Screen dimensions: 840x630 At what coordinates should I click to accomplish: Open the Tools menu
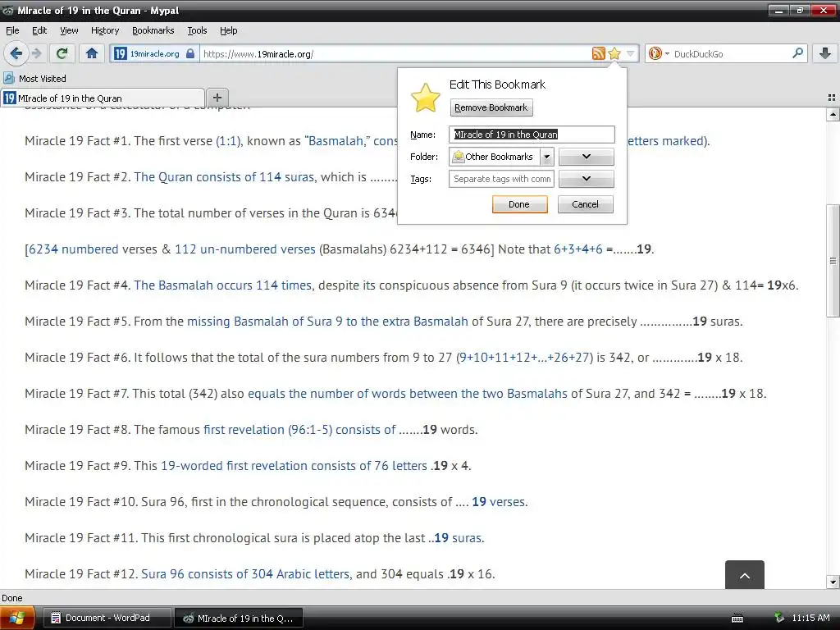tap(197, 30)
